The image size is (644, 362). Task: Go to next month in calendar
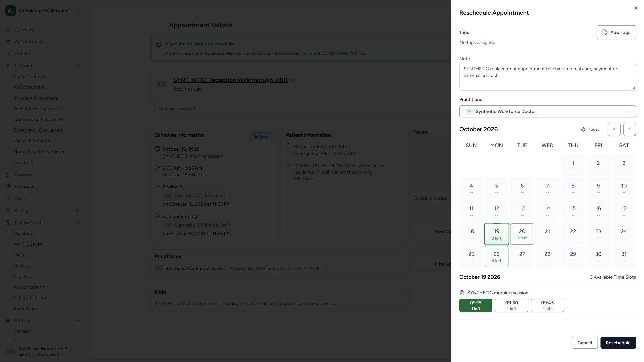(x=629, y=129)
